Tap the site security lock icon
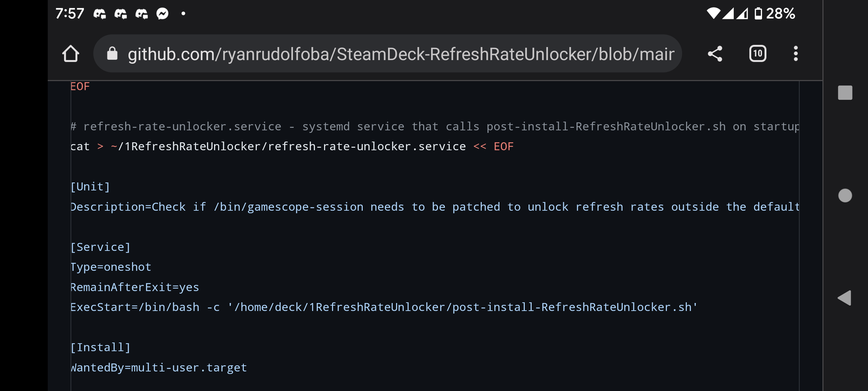Screen dimensions: 868x391 pyautogui.click(x=112, y=54)
